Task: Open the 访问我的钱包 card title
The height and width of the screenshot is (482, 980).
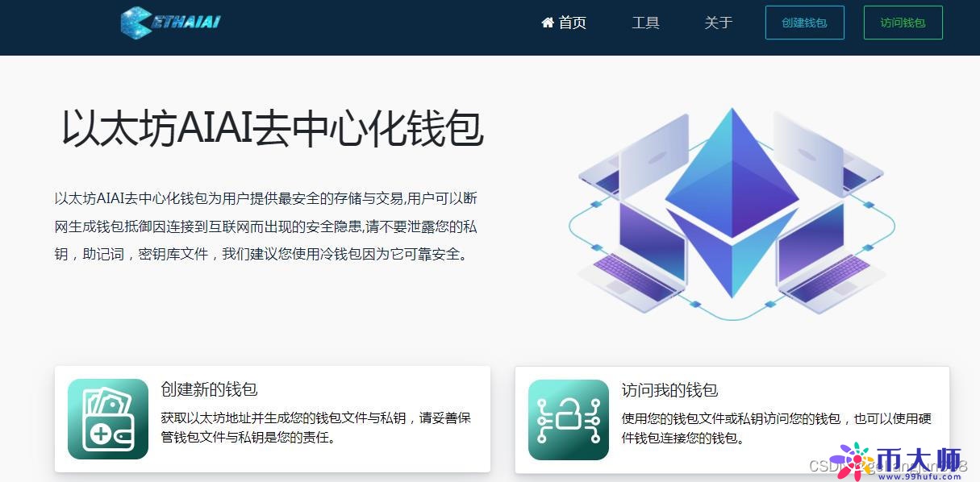Action: [669, 390]
